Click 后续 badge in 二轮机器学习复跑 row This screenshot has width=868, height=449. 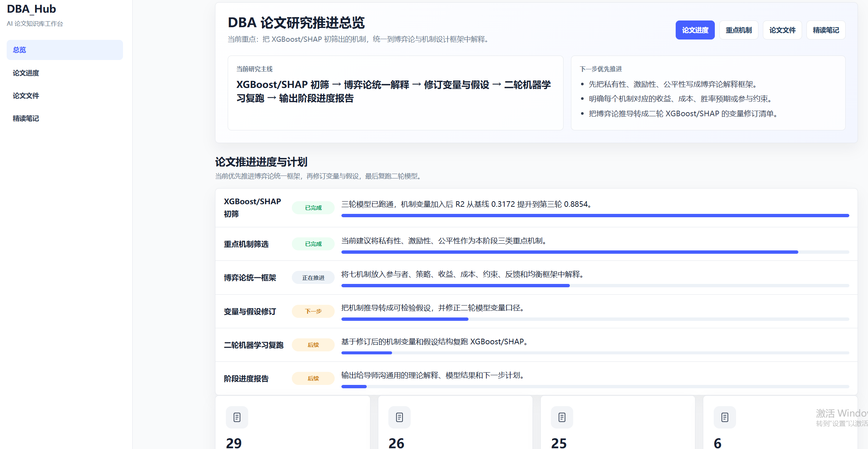click(313, 345)
